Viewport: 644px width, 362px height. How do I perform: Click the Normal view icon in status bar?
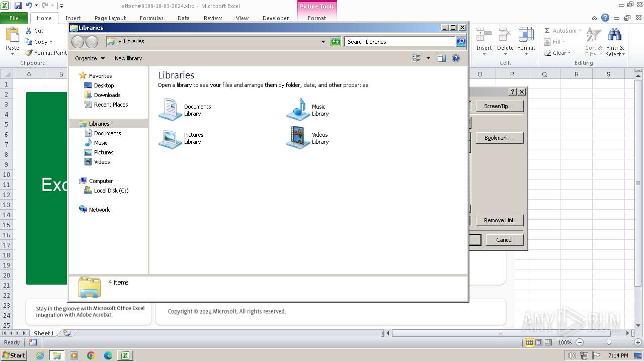pyautogui.click(x=529, y=342)
